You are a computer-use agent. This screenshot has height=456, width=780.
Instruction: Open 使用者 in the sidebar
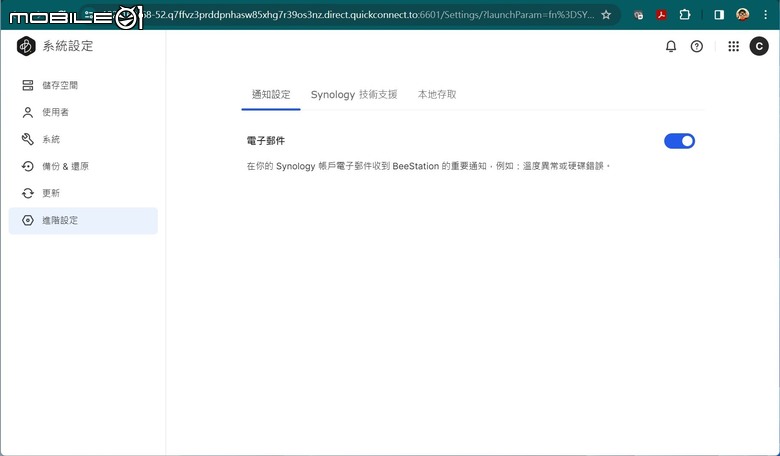(83, 112)
